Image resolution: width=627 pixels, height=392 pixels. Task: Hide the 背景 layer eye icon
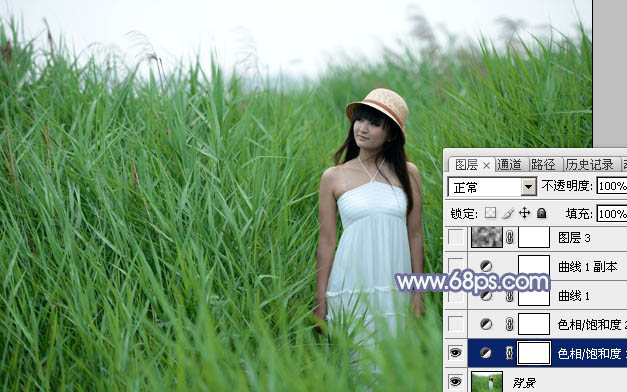[455, 381]
